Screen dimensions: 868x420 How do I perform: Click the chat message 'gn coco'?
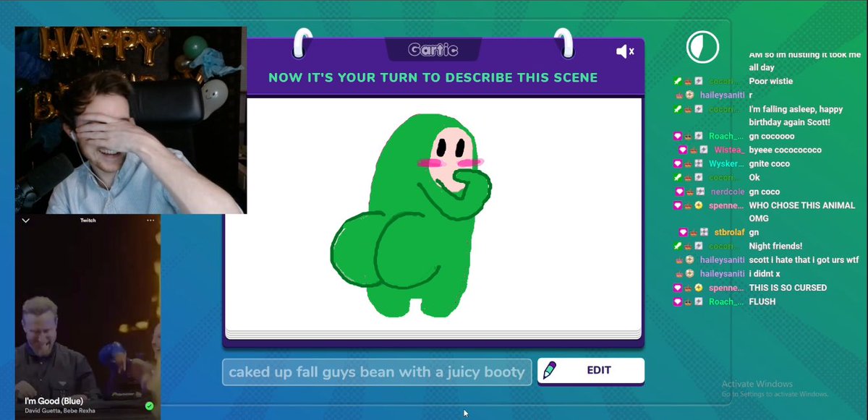[765, 192]
